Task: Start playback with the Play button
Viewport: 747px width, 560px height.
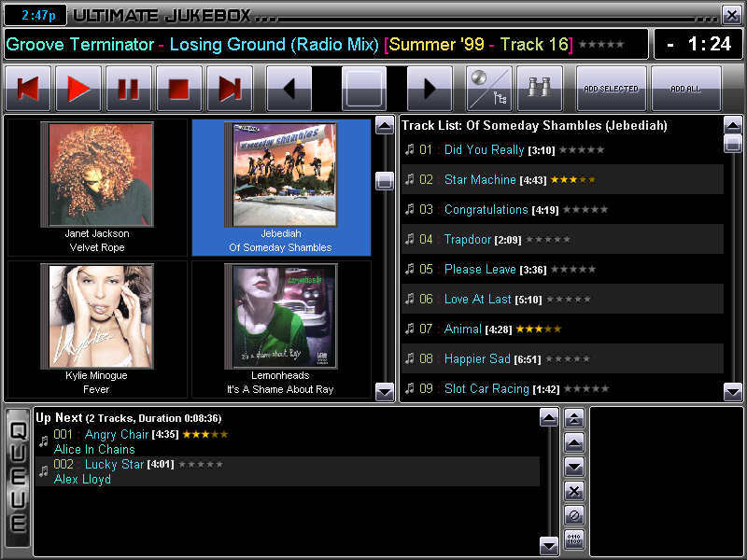Action: [78, 89]
